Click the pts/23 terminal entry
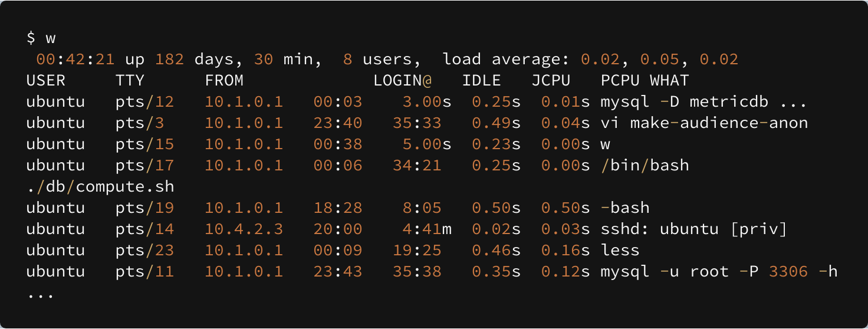868x329 pixels. (x=144, y=250)
